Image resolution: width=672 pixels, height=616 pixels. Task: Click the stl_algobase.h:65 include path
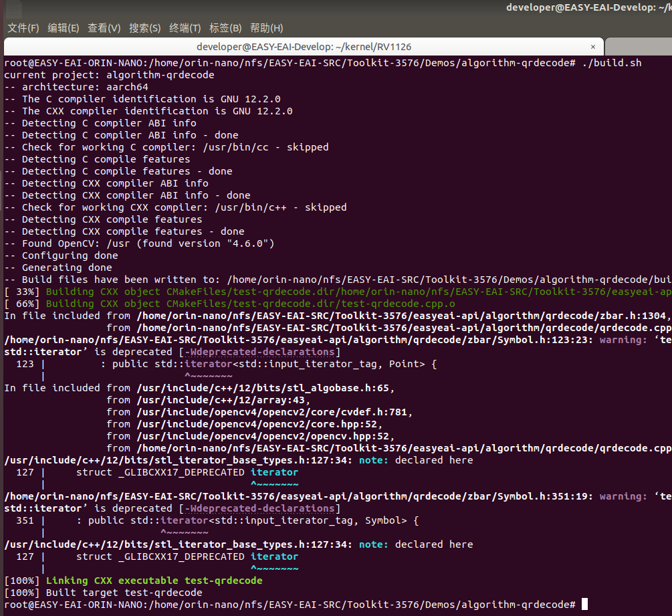[x=265, y=388]
